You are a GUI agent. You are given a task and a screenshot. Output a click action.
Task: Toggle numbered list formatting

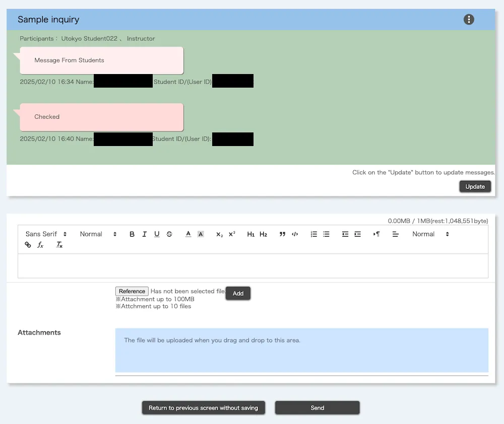pyautogui.click(x=314, y=234)
